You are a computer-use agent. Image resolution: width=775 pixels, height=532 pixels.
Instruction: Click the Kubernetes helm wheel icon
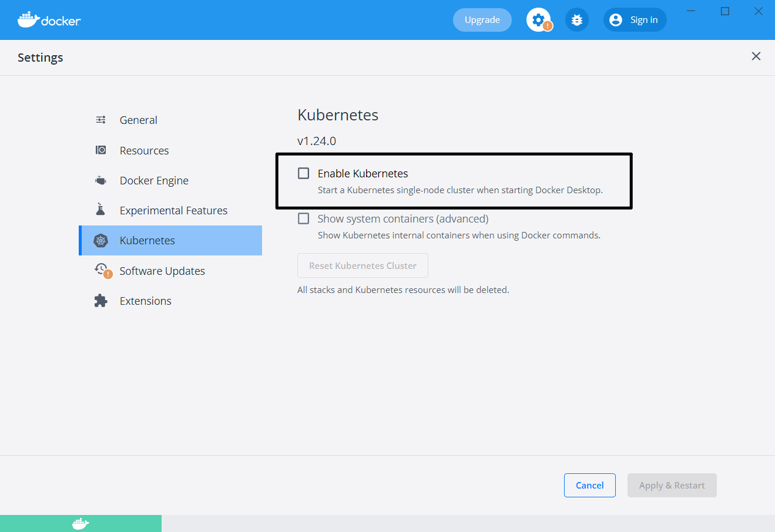[x=101, y=240]
